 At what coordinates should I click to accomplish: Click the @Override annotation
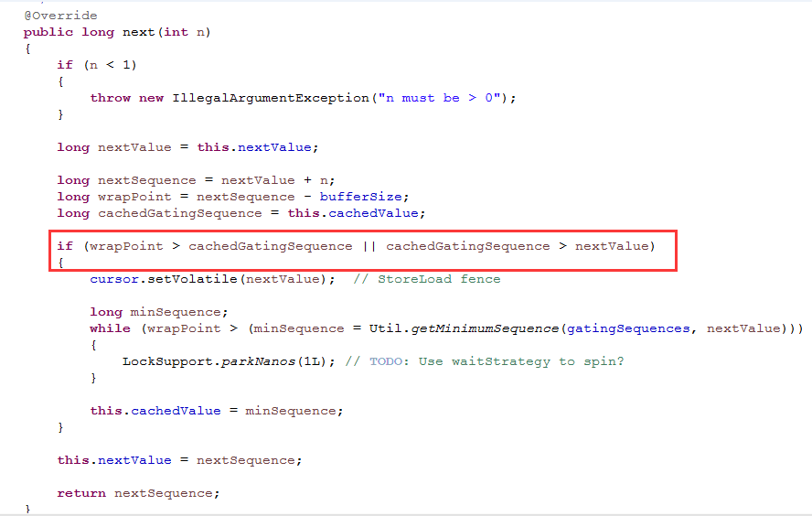tap(60, 16)
